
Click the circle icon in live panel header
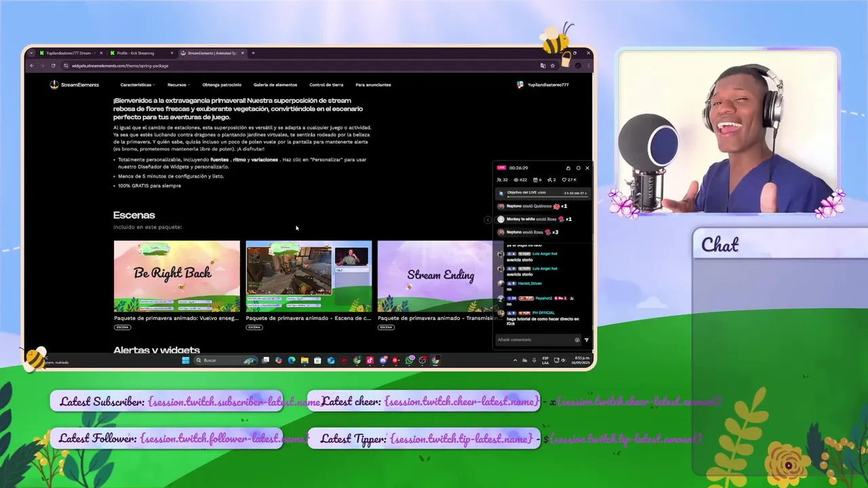[x=578, y=168]
